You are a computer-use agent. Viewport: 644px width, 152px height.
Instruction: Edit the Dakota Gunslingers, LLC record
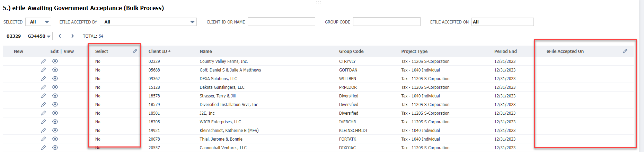(43, 87)
